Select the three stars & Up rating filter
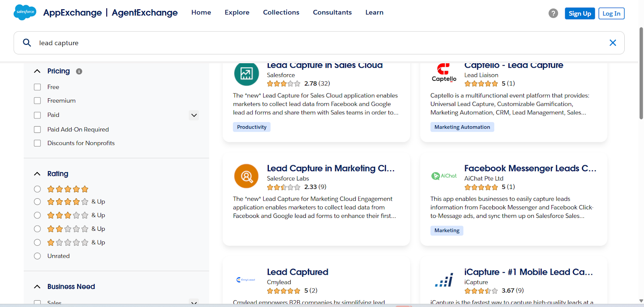 click(37, 215)
